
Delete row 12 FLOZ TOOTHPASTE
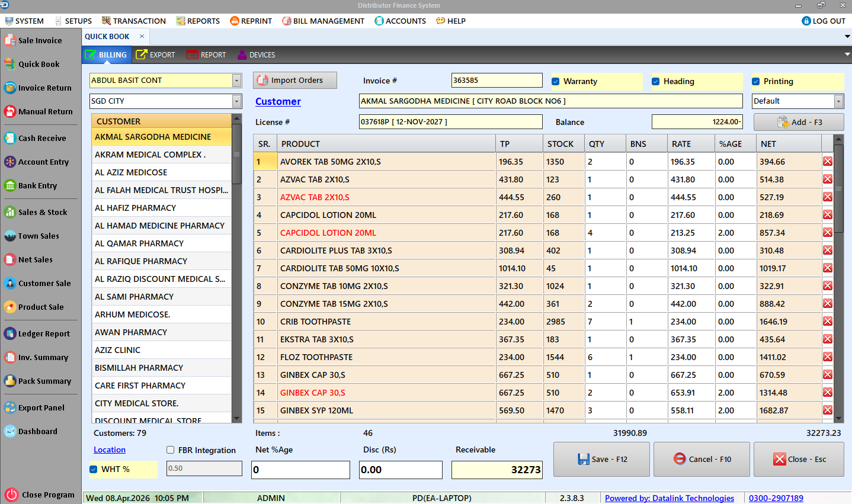(x=828, y=357)
